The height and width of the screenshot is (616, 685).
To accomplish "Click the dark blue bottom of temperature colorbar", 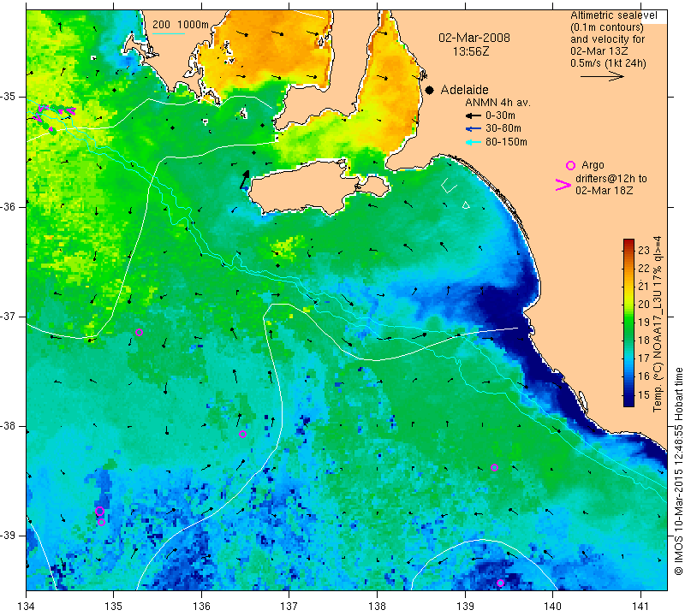I will (628, 402).
